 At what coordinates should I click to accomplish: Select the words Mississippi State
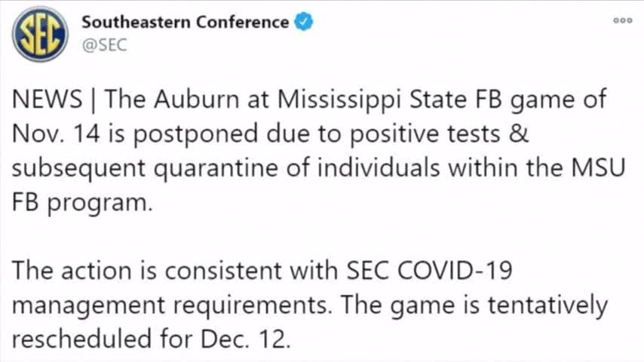tap(372, 101)
